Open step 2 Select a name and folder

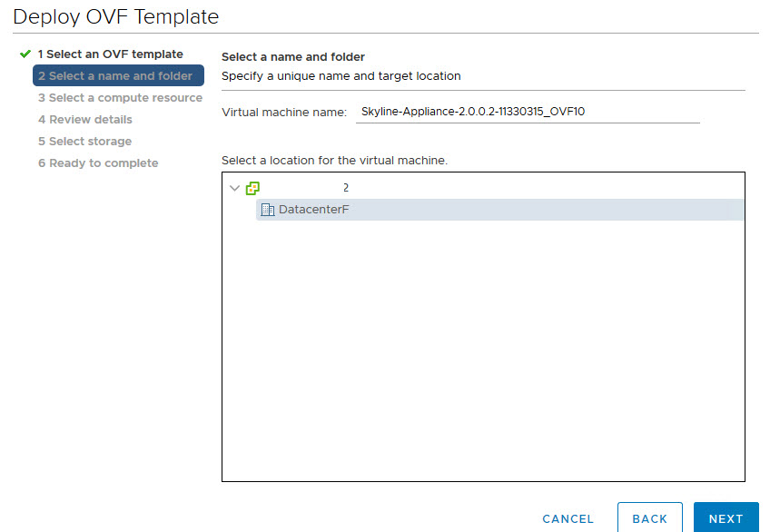[115, 76]
